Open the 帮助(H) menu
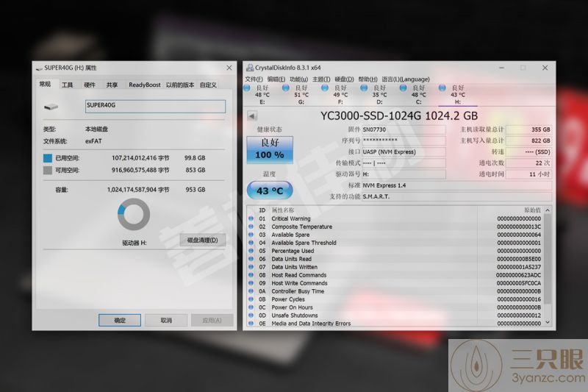Image resolution: width=588 pixels, height=392 pixels. 368,79
